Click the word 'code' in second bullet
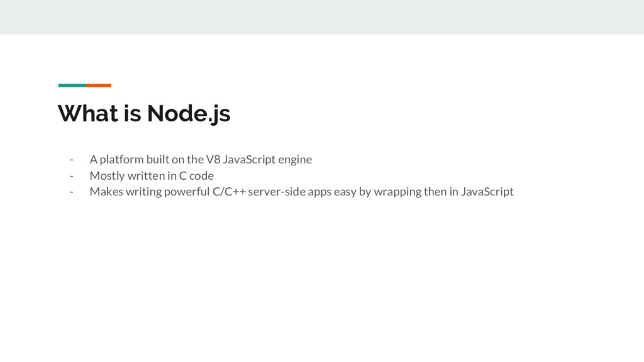This screenshot has height=362, width=644. [x=201, y=176]
